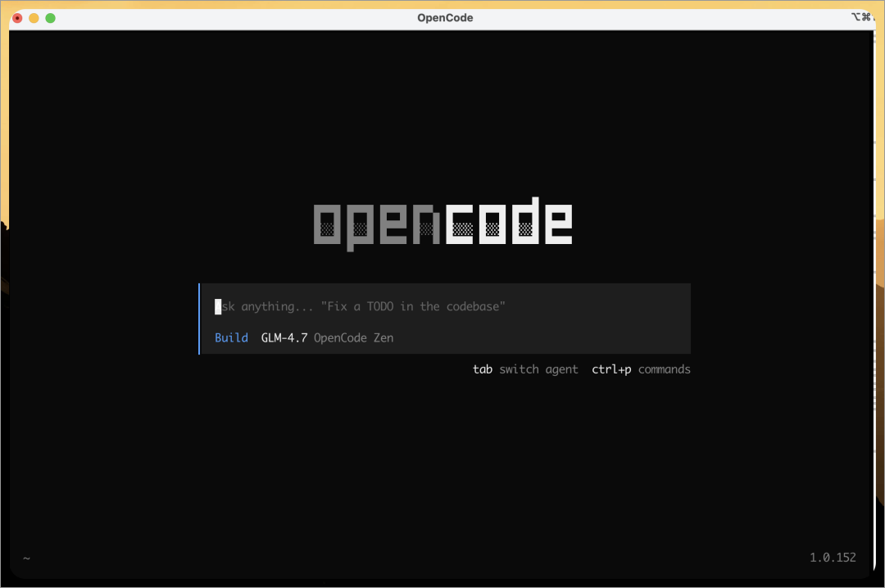
Task: Click the keyboard shortcut indicator in the title bar
Action: [862, 17]
